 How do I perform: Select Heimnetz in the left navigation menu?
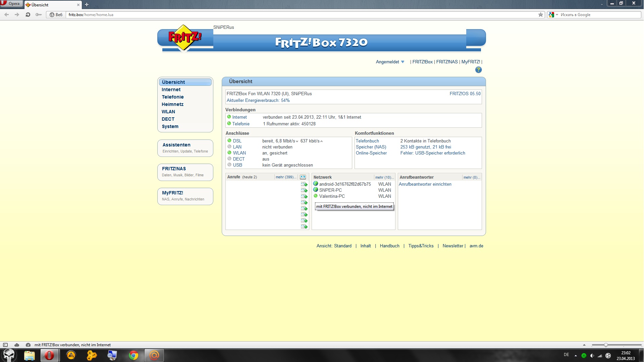click(x=172, y=104)
